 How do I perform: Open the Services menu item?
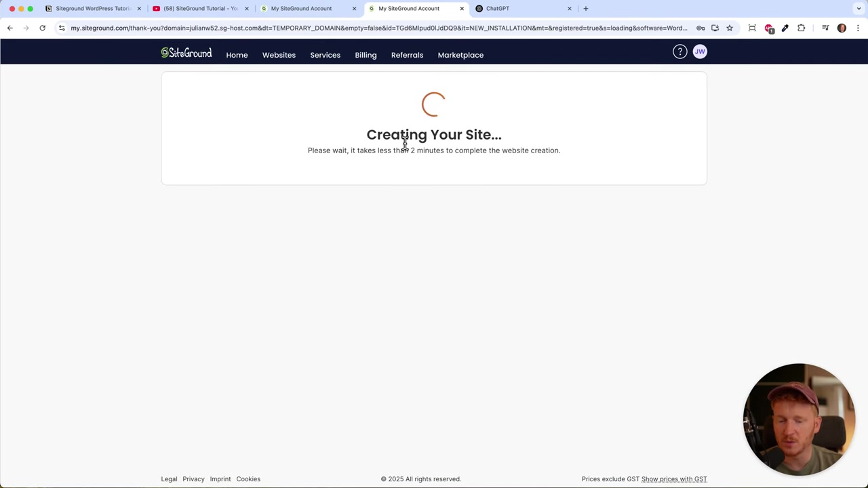pos(325,55)
